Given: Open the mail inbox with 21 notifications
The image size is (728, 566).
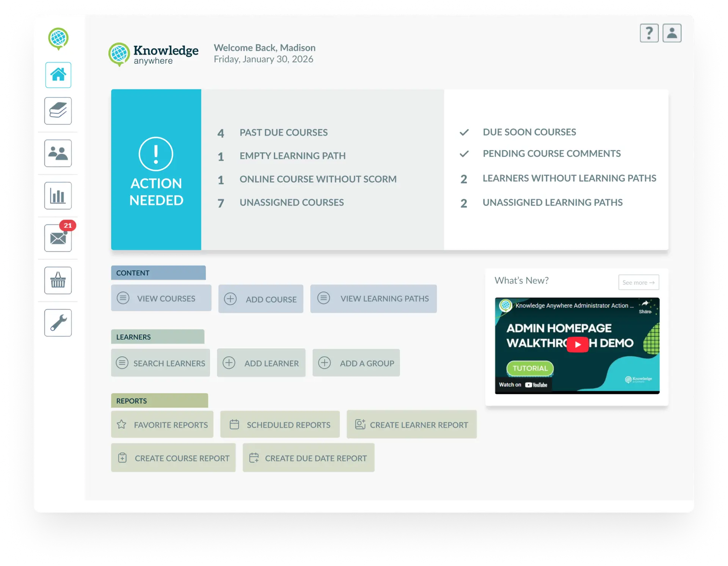Looking at the screenshot, I should (58, 238).
